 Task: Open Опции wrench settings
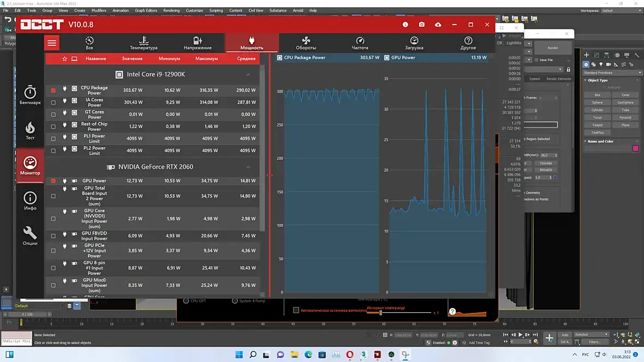[30, 236]
